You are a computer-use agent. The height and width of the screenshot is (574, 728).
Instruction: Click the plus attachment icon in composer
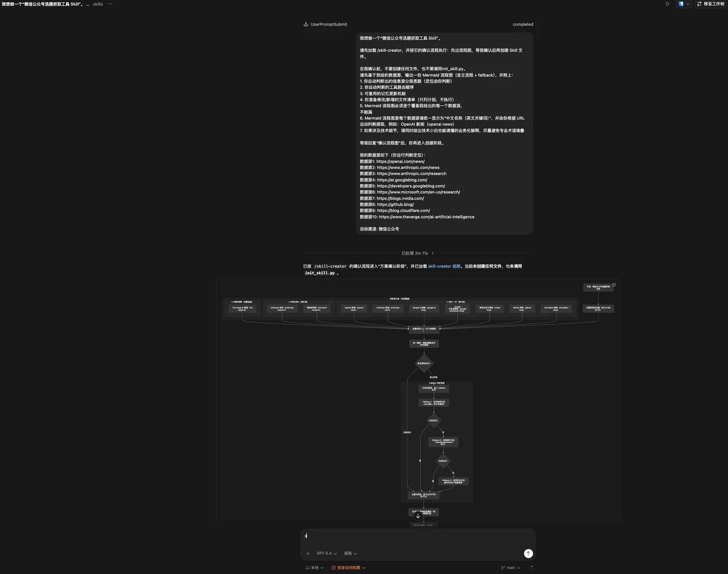pyautogui.click(x=308, y=554)
